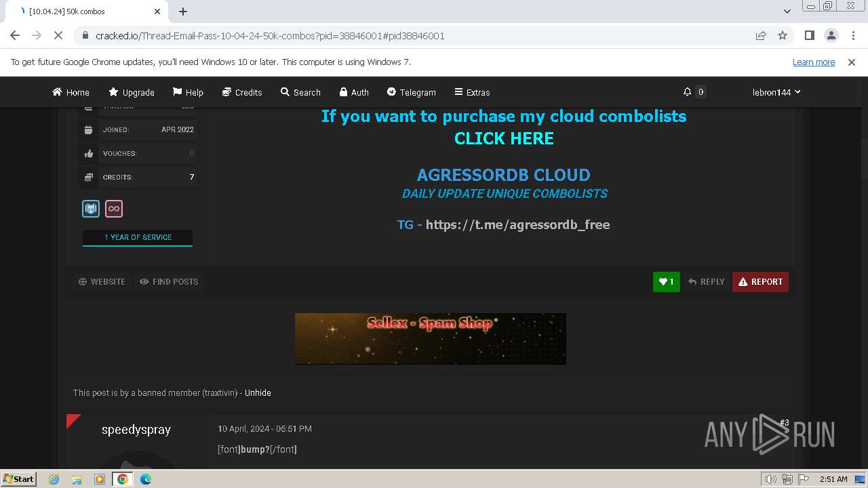Open the Sellex Spam Shop banner
The width and height of the screenshot is (868, 488).
tap(430, 338)
